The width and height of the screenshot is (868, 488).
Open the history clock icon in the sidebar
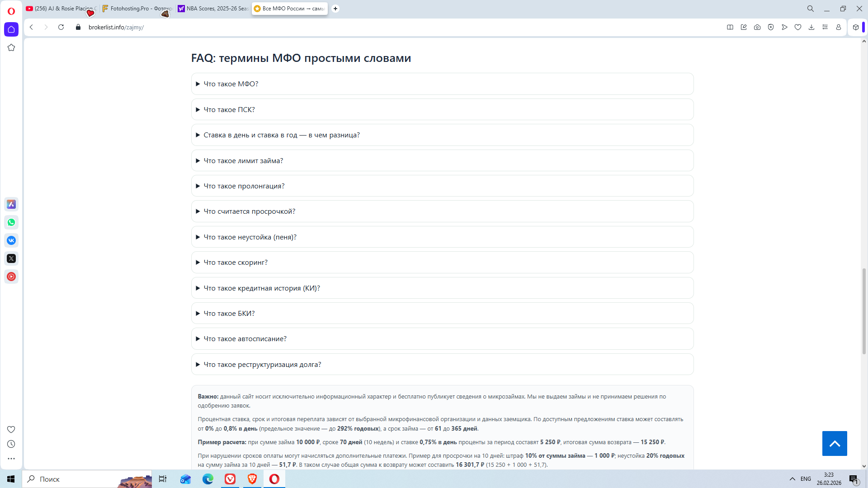11,444
